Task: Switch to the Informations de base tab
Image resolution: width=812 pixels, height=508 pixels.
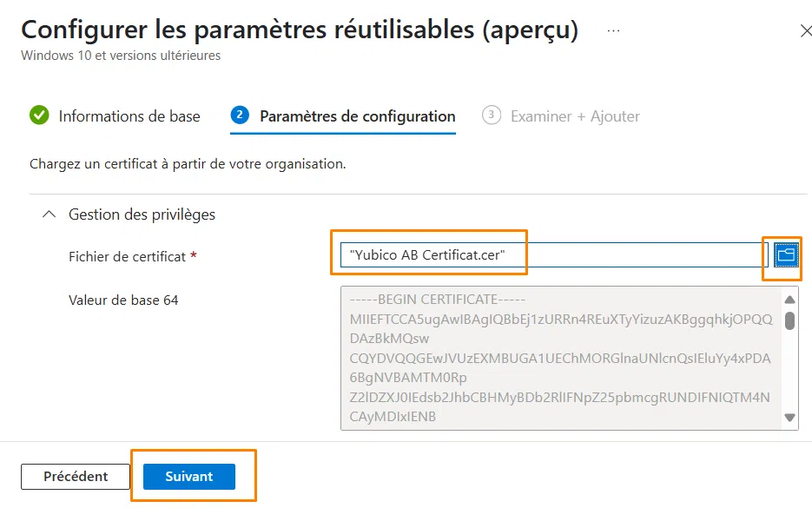Action: point(129,115)
